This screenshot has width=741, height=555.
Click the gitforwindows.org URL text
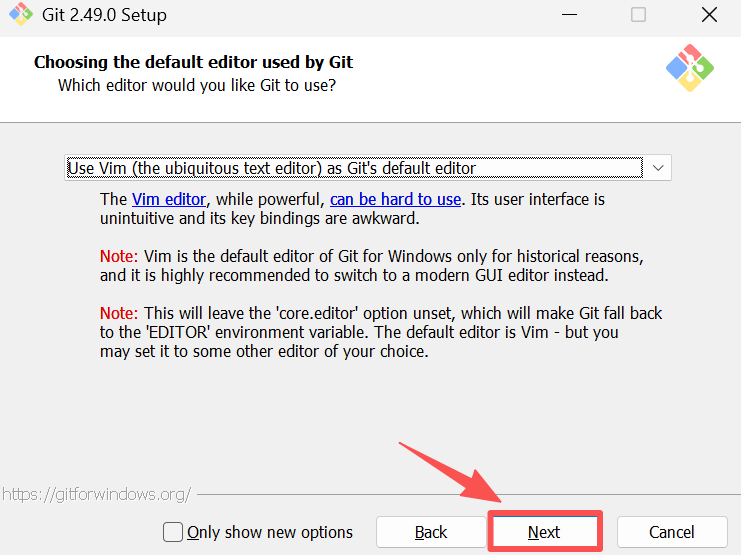pyautogui.click(x=97, y=494)
